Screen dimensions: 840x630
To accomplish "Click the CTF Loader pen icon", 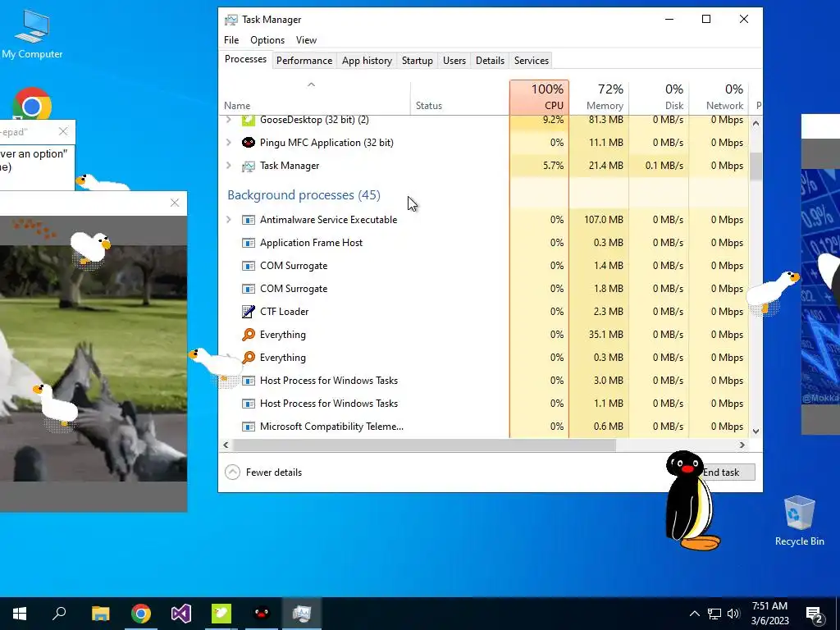I will coord(248,311).
